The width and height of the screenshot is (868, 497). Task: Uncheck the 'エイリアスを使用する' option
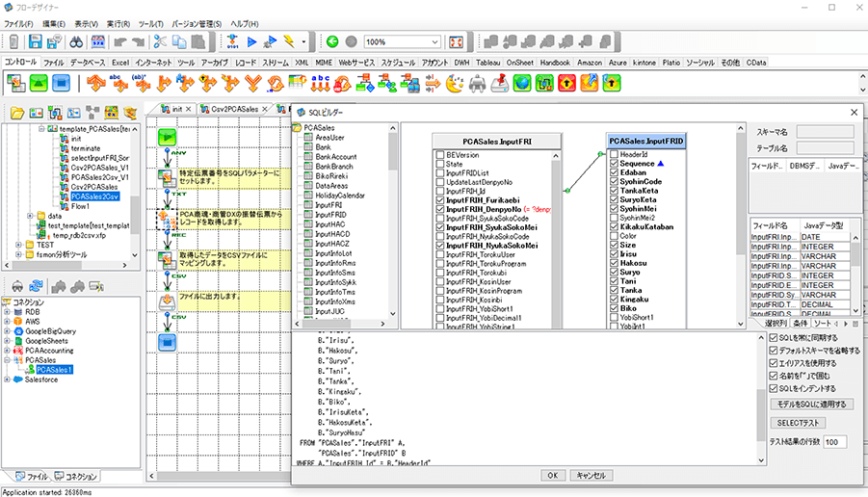774,363
